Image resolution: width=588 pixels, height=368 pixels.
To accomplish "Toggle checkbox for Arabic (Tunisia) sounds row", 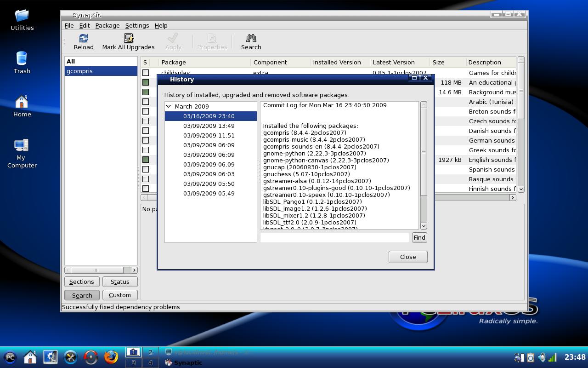I will (x=146, y=102).
